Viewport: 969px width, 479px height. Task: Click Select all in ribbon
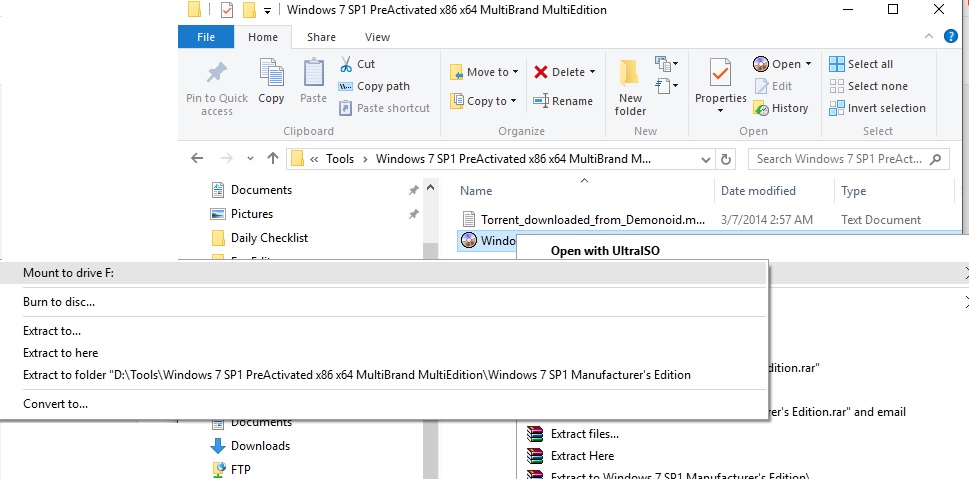861,64
